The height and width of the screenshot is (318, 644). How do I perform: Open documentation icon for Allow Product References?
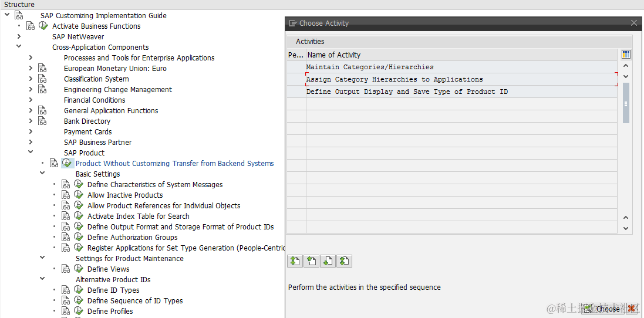click(x=66, y=206)
